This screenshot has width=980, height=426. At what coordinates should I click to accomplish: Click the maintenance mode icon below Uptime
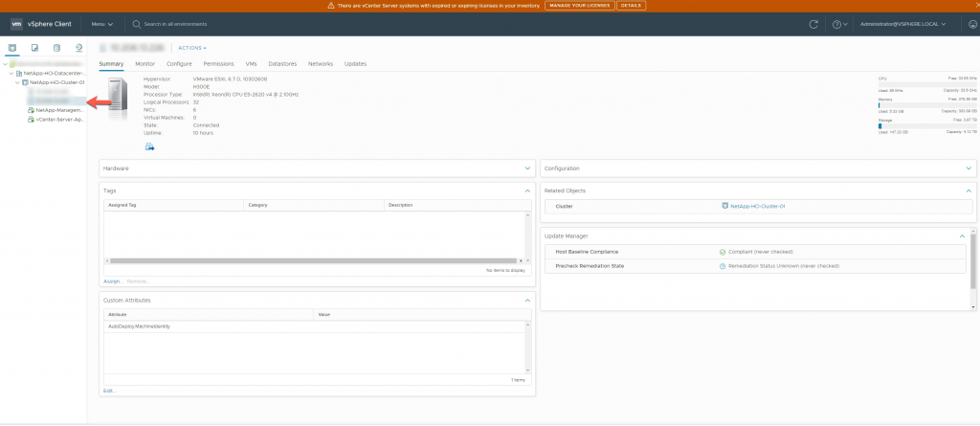pyautogui.click(x=149, y=146)
